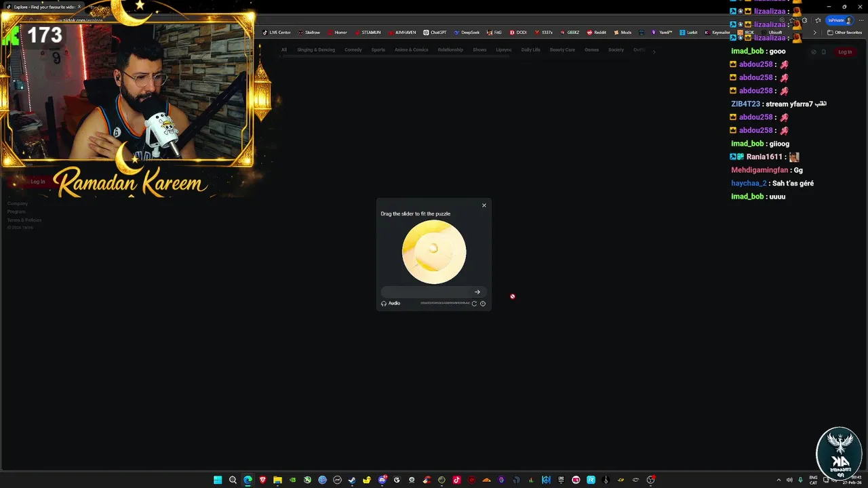The width and height of the screenshot is (868, 488).
Task: Click the Log in button in left sidebar
Action: [x=38, y=182]
